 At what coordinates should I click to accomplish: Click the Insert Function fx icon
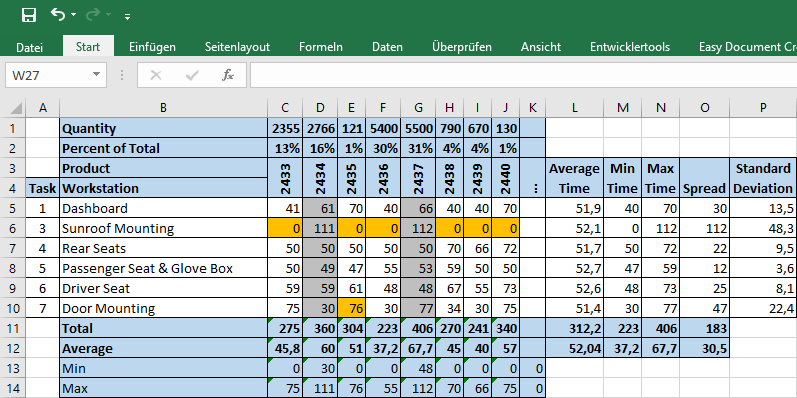228,75
